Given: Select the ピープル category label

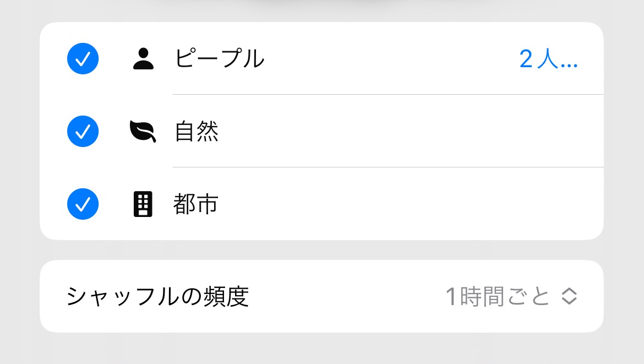Looking at the screenshot, I should (x=220, y=58).
